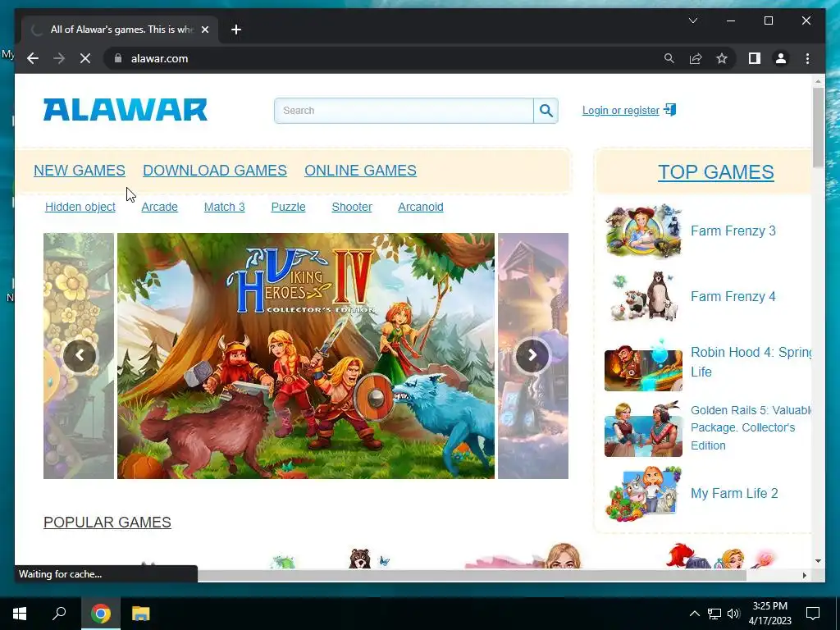840x630 pixels.
Task: Go back with the browser back arrow
Action: 33,58
